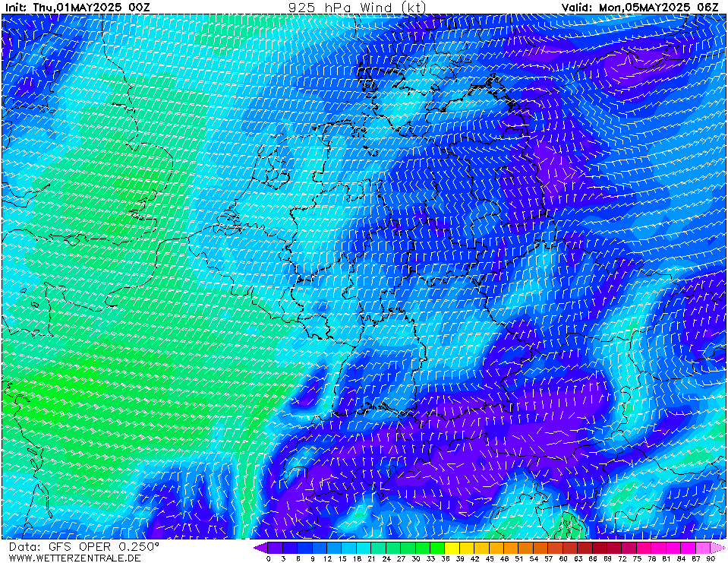728x563 pixels.
Task: Click the 'Data: GFS OPER 0.250°' label
Action: coord(84,547)
